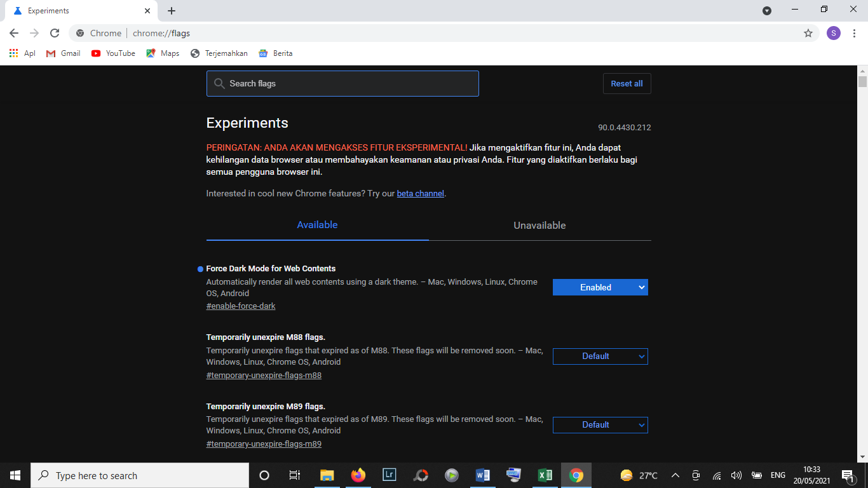868x488 pixels.
Task: Follow the beta channel link
Action: coord(420,193)
